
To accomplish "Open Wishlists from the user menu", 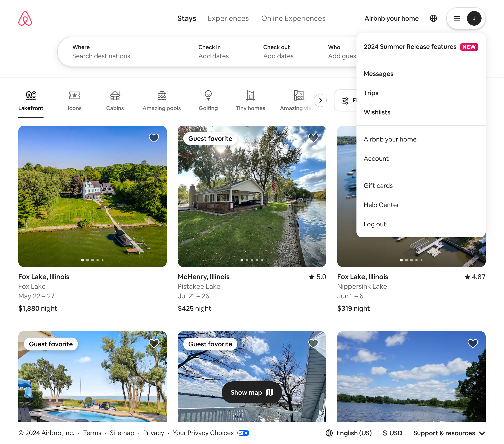I will coord(377,112).
